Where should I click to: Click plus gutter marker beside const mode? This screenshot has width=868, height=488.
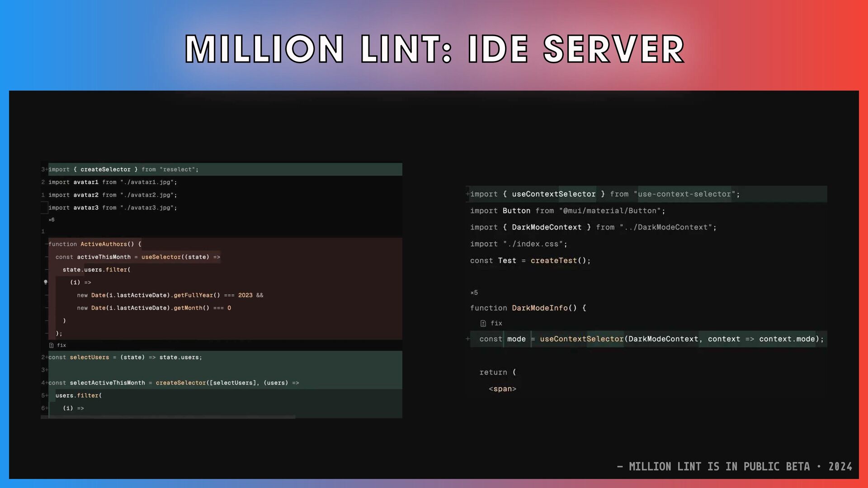coord(468,339)
